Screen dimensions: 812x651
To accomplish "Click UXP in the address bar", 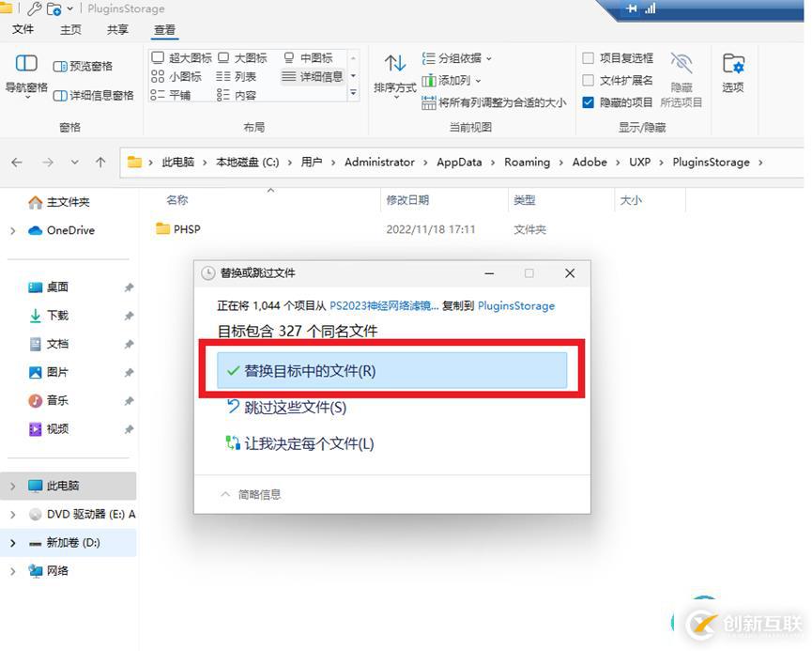I will pyautogui.click(x=639, y=163).
